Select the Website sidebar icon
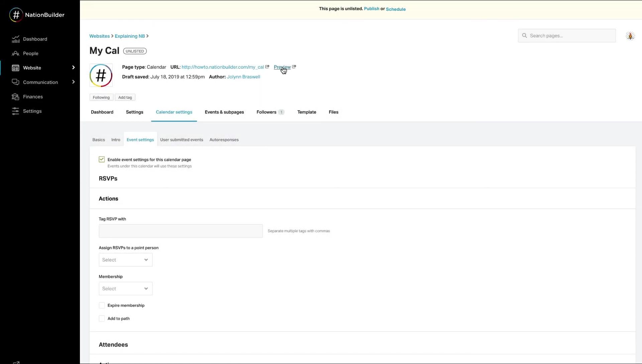 point(16,68)
